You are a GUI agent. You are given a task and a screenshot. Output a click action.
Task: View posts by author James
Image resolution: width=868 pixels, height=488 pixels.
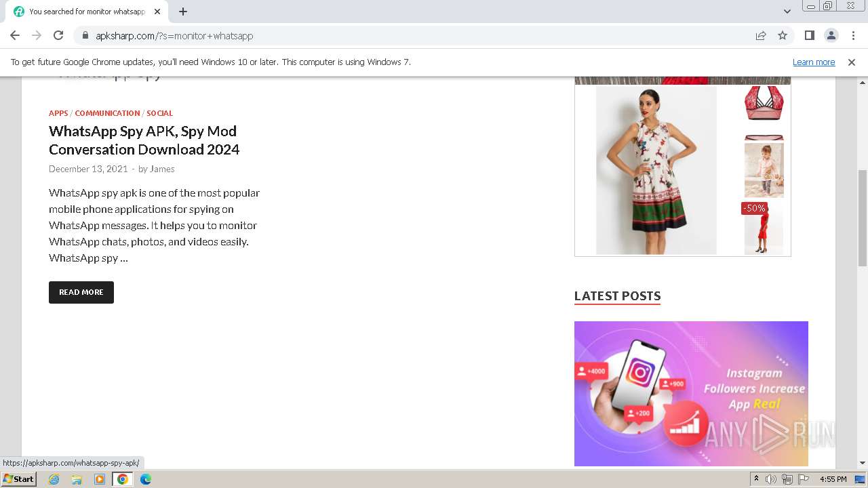coord(162,169)
